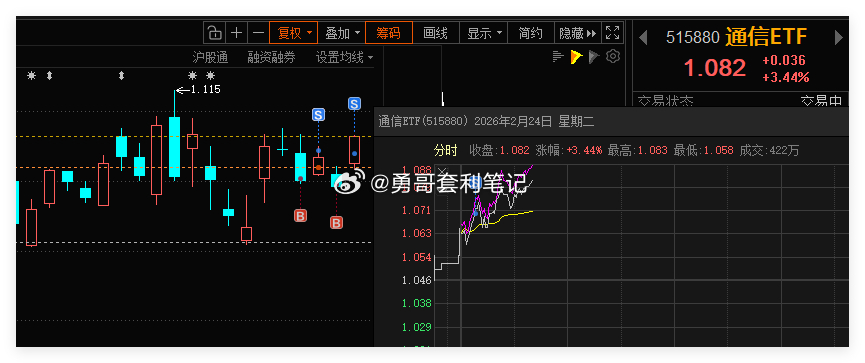Click the 1.115 high price label
The width and height of the screenshot is (865, 363).
pyautogui.click(x=205, y=89)
